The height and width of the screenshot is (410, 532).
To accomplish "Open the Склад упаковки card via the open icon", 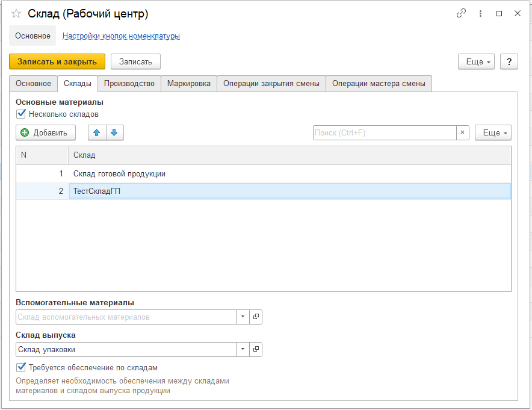I will (x=256, y=349).
